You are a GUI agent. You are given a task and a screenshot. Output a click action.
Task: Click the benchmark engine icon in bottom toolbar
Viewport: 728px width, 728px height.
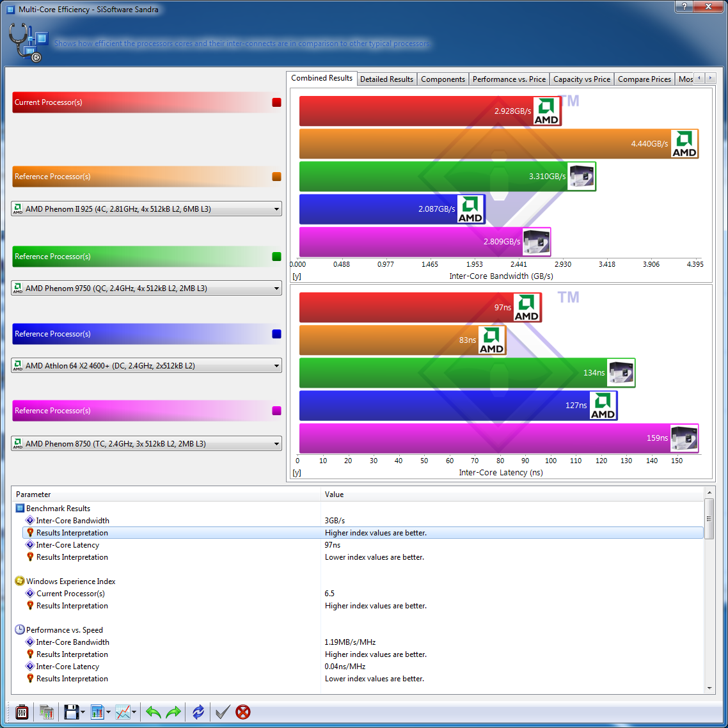click(x=22, y=712)
